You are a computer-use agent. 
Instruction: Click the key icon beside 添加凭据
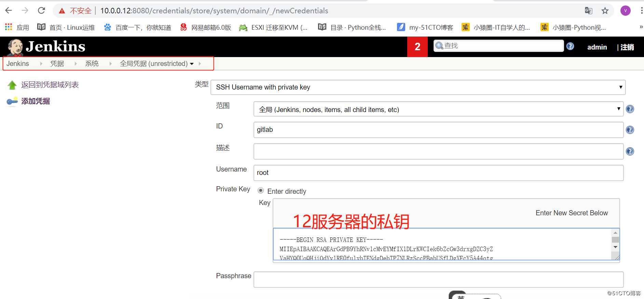pos(12,101)
